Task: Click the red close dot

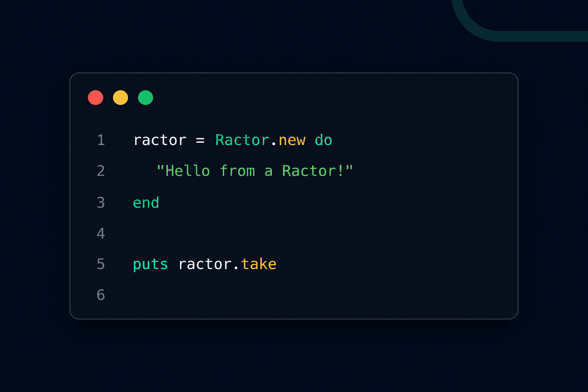Action: (x=95, y=98)
